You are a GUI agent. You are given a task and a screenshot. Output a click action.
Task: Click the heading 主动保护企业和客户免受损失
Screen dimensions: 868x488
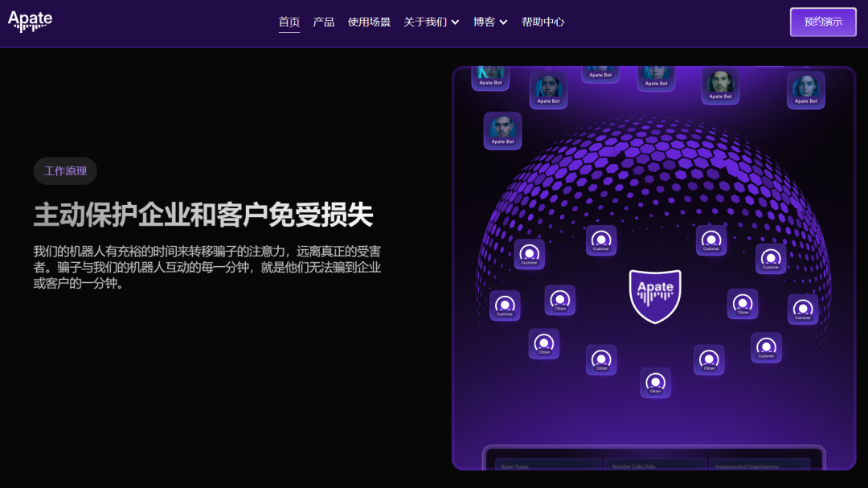[203, 215]
